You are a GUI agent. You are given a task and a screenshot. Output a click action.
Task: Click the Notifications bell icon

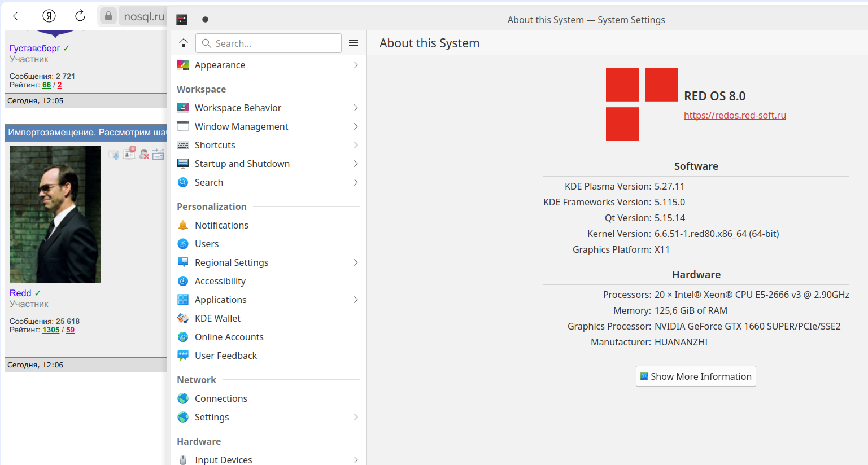[183, 225]
